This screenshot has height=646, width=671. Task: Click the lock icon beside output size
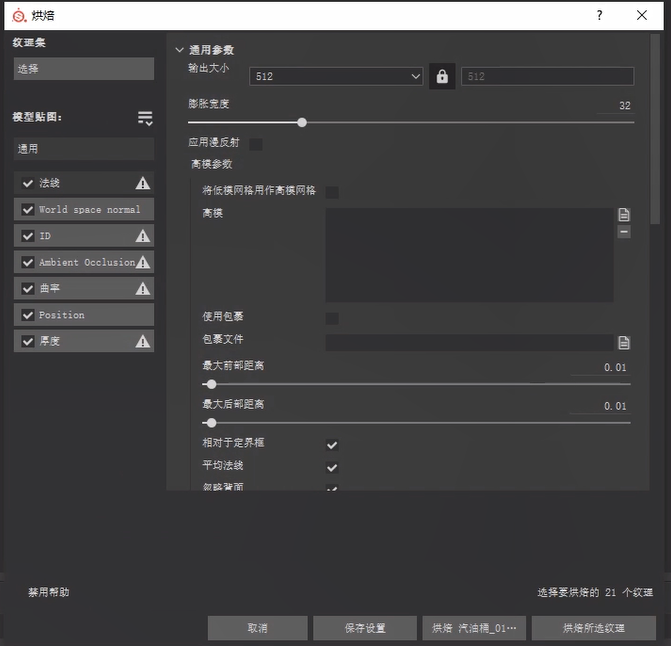tap(442, 77)
